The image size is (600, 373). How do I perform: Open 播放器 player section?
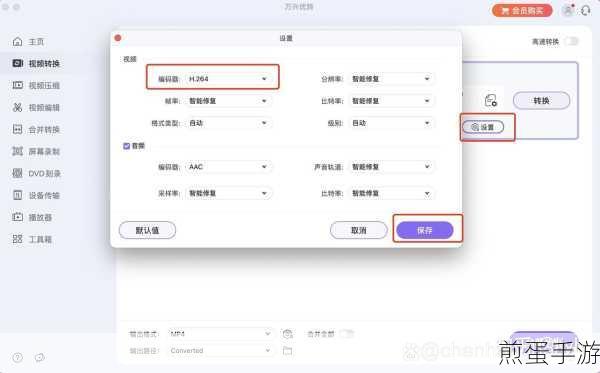click(x=32, y=218)
